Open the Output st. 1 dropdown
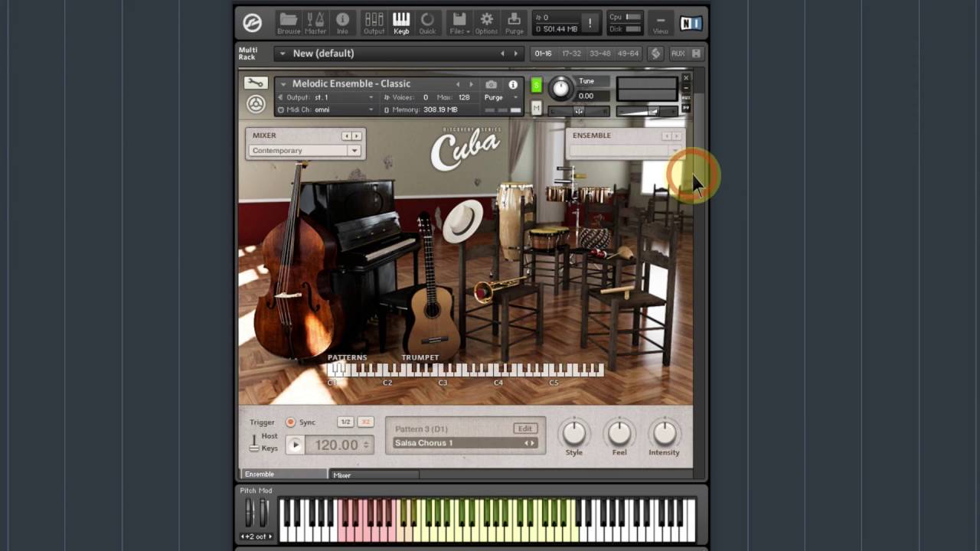 click(326, 97)
